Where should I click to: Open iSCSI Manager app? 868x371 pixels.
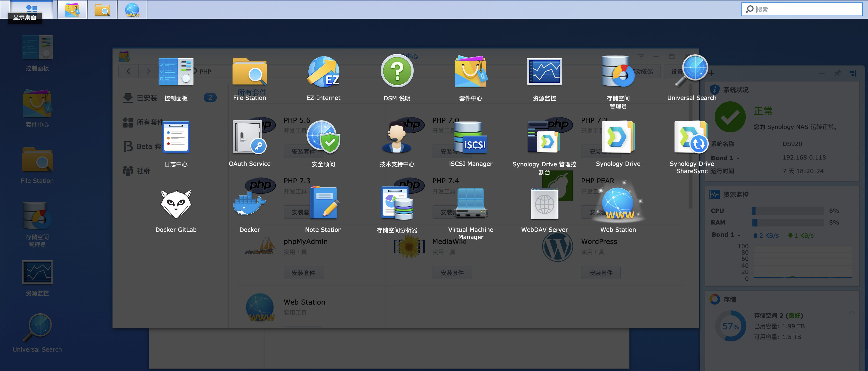[471, 137]
